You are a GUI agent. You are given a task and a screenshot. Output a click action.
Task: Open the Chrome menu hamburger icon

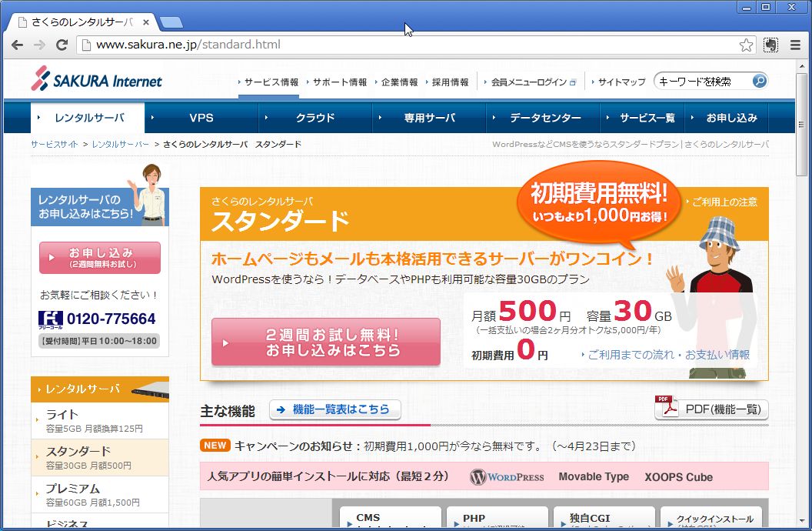coord(795,45)
